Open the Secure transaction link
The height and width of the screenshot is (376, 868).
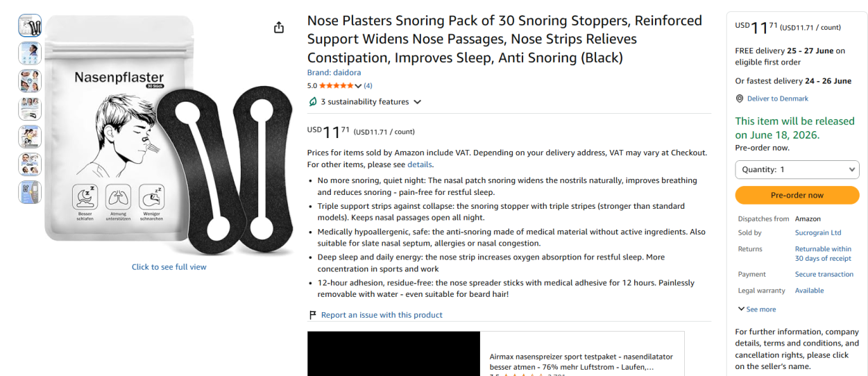point(824,274)
